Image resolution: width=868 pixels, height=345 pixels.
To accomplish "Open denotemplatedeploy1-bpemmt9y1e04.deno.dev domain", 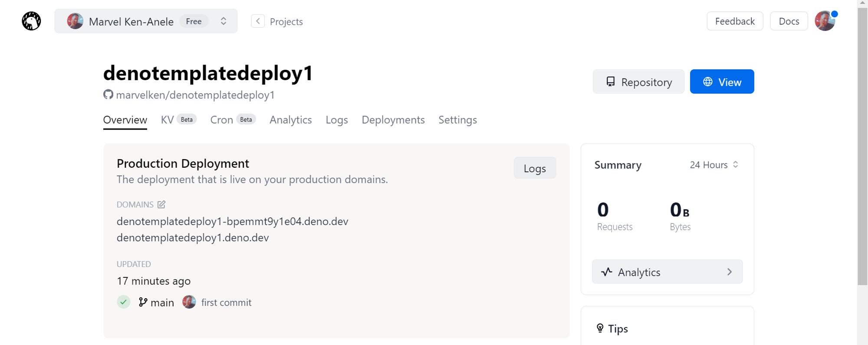I will (x=232, y=221).
